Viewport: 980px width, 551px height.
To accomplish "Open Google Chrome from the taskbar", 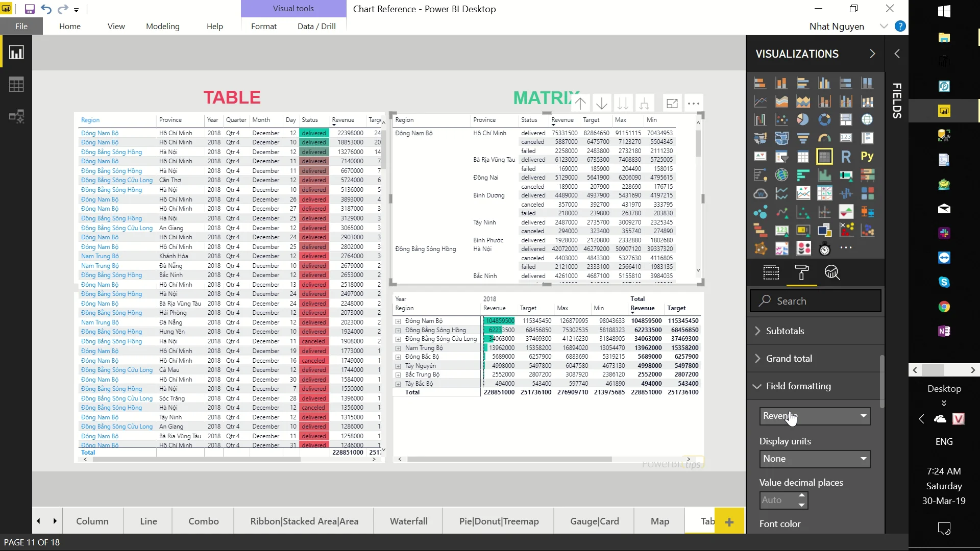I will [945, 306].
